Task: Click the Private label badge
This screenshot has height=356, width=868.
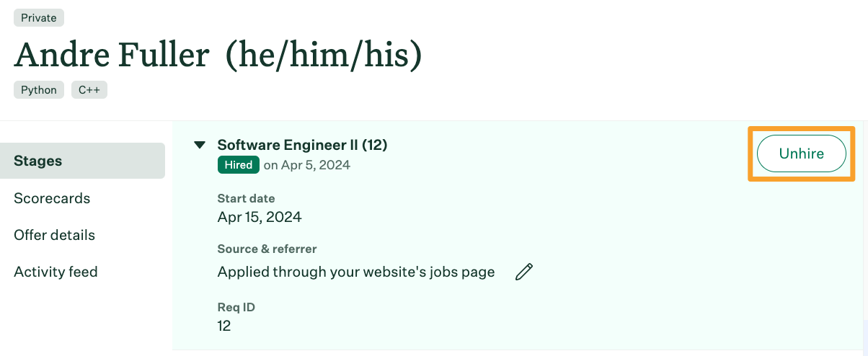Action: point(39,18)
